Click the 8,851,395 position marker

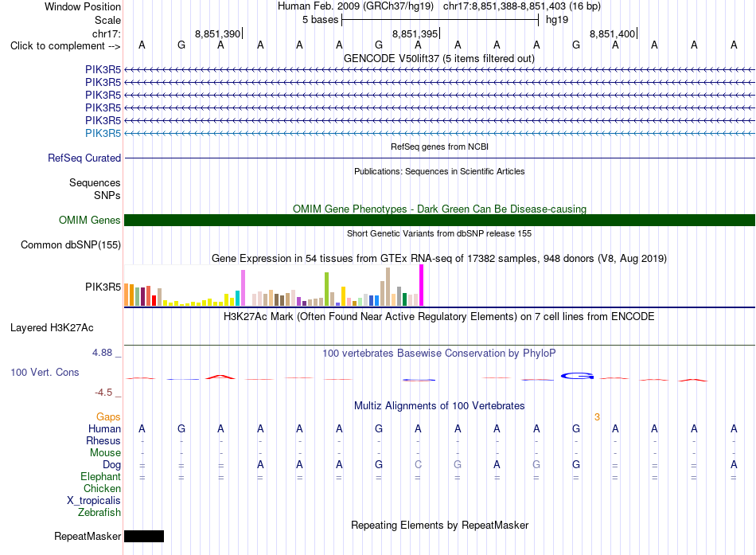(x=415, y=33)
